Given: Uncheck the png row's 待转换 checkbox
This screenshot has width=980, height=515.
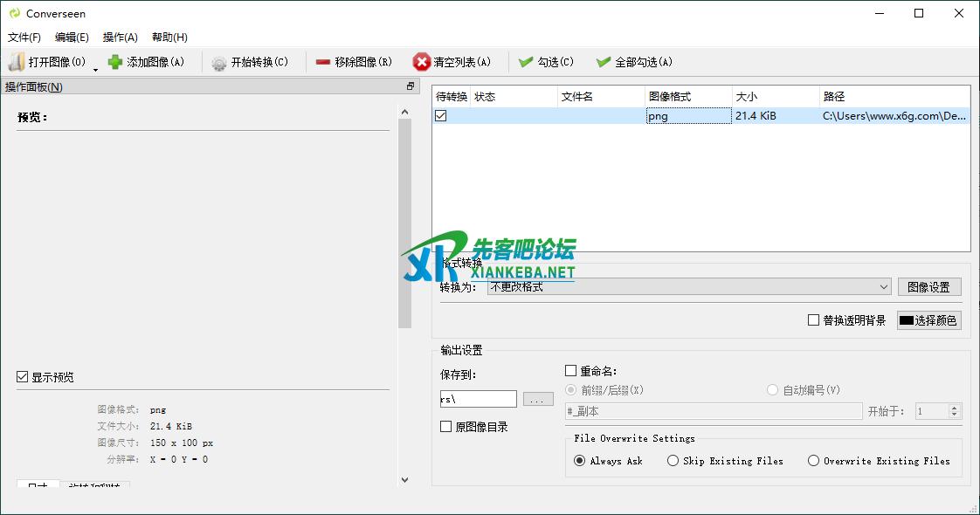Looking at the screenshot, I should click(x=441, y=115).
